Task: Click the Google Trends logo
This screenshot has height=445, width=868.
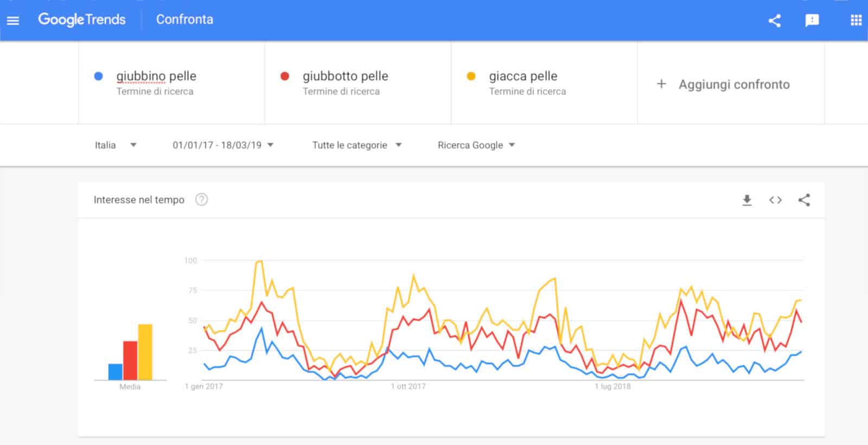Action: pyautogui.click(x=82, y=20)
